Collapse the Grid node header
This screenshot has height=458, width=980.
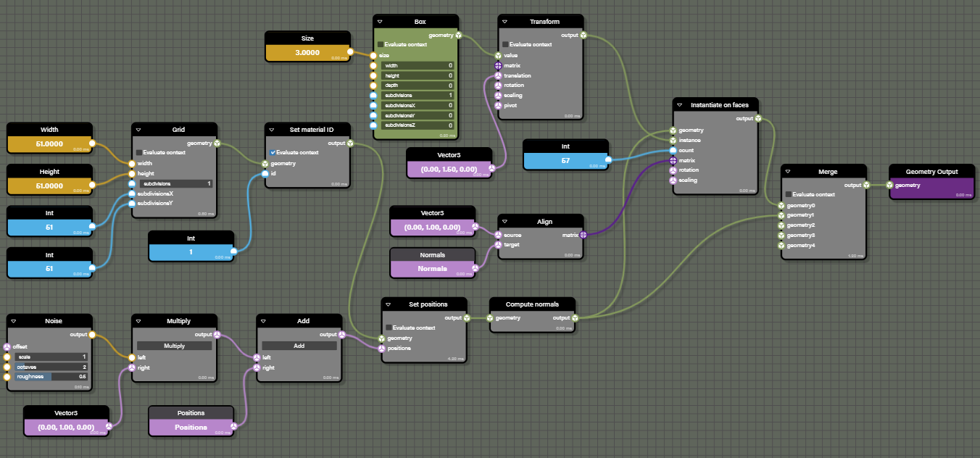click(x=138, y=128)
